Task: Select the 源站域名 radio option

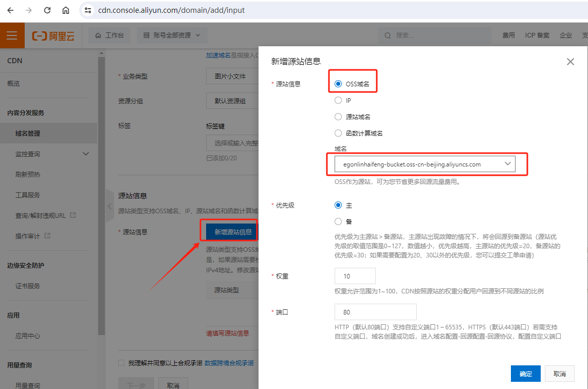Action: pyautogui.click(x=338, y=117)
